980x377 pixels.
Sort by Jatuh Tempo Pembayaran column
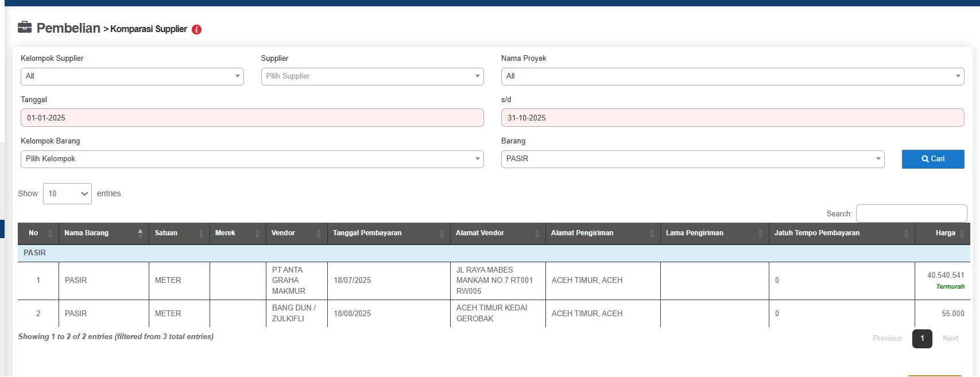840,233
